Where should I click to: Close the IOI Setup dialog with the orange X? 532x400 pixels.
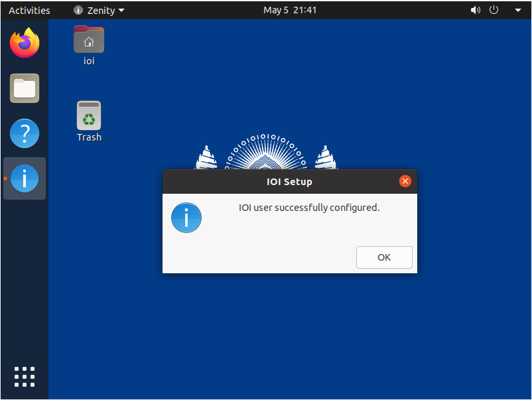(x=405, y=180)
